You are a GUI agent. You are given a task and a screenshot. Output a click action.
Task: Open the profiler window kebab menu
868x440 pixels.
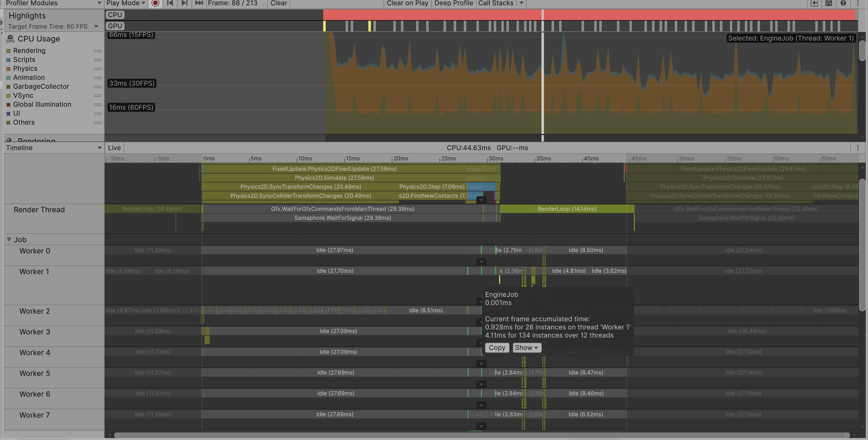(x=858, y=3)
